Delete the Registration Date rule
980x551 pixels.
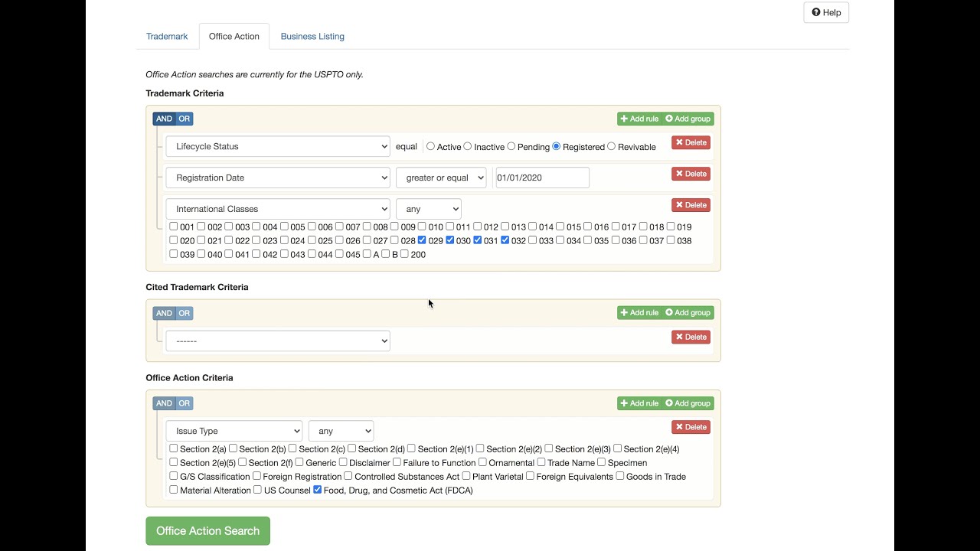(x=691, y=174)
